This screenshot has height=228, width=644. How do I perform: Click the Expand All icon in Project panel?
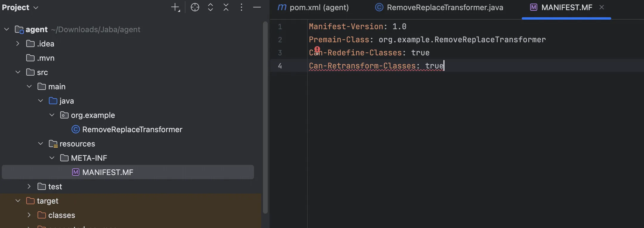210,7
